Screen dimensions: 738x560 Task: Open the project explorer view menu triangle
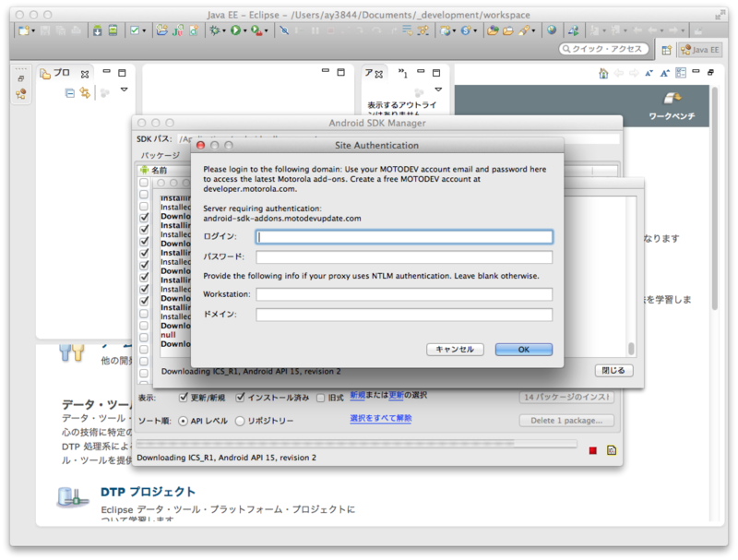click(x=124, y=89)
